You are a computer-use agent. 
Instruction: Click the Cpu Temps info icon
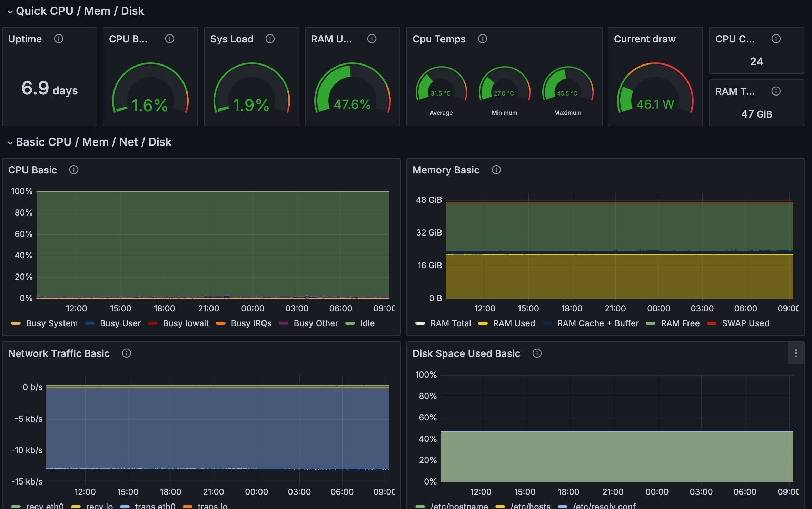click(483, 39)
